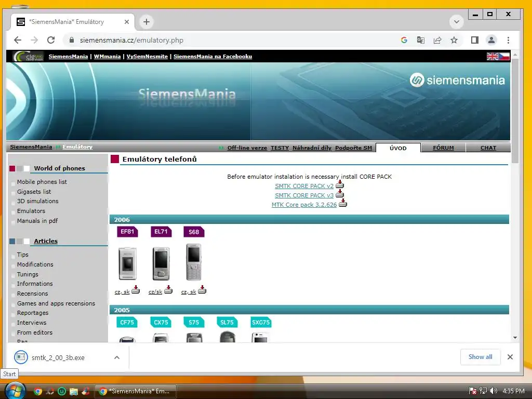Open the Náhradní díly menu link
Viewport: 532px width, 399px height.
coord(312,148)
